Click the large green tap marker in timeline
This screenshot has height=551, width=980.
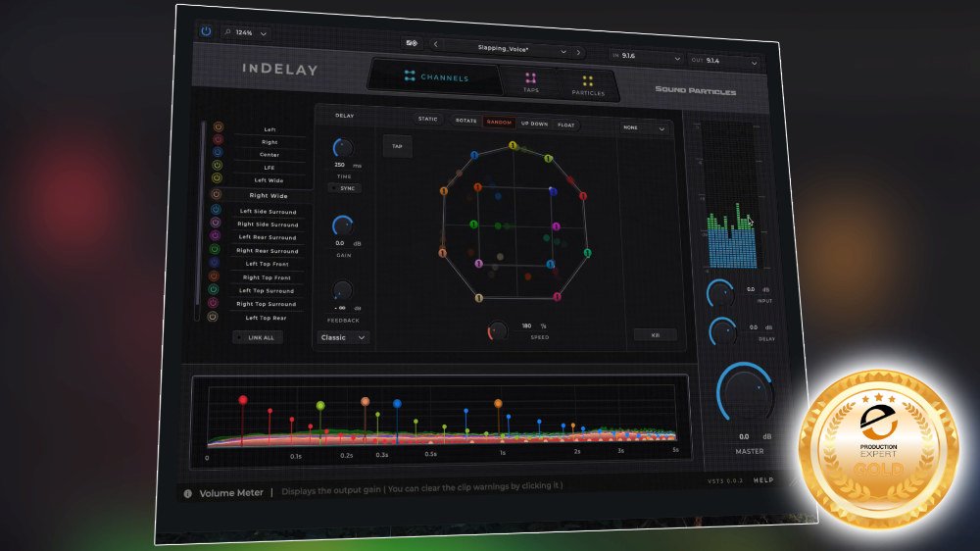(x=320, y=405)
